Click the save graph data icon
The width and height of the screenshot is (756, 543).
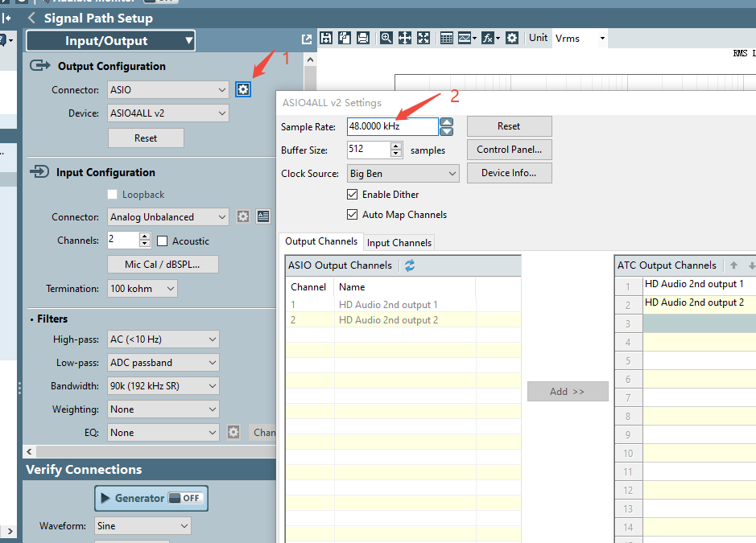tap(326, 38)
